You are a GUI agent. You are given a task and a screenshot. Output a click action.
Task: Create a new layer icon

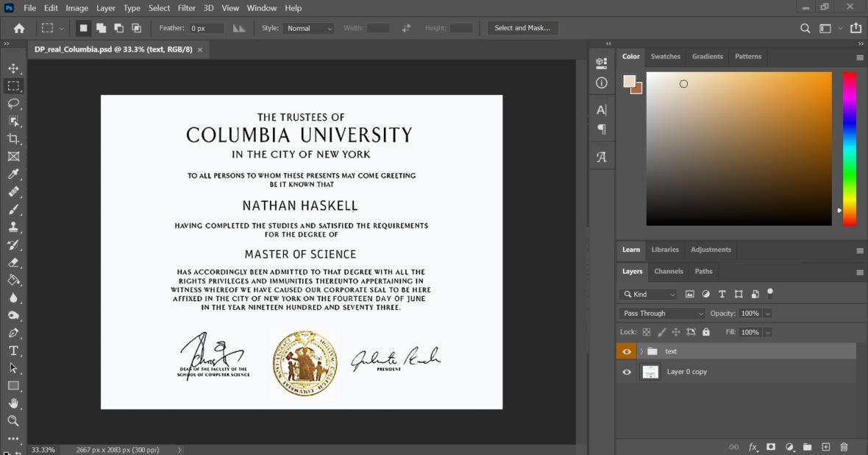pos(825,447)
